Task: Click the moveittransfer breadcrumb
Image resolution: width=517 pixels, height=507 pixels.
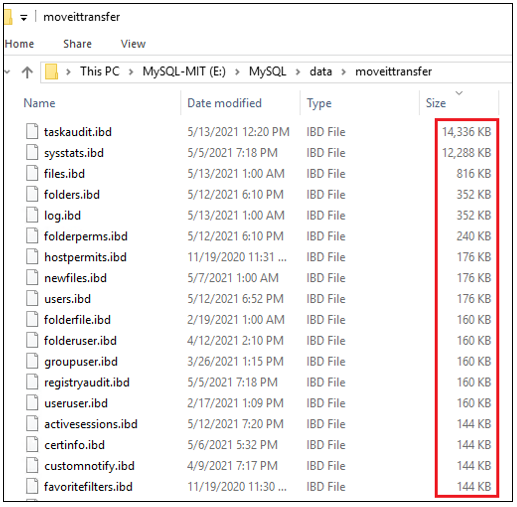Action: coord(393,71)
